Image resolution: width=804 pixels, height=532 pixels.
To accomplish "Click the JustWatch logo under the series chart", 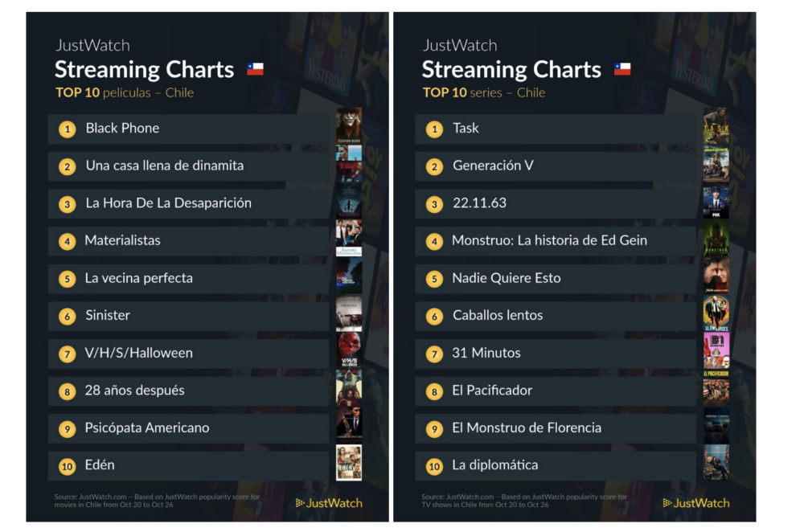I will [x=696, y=503].
